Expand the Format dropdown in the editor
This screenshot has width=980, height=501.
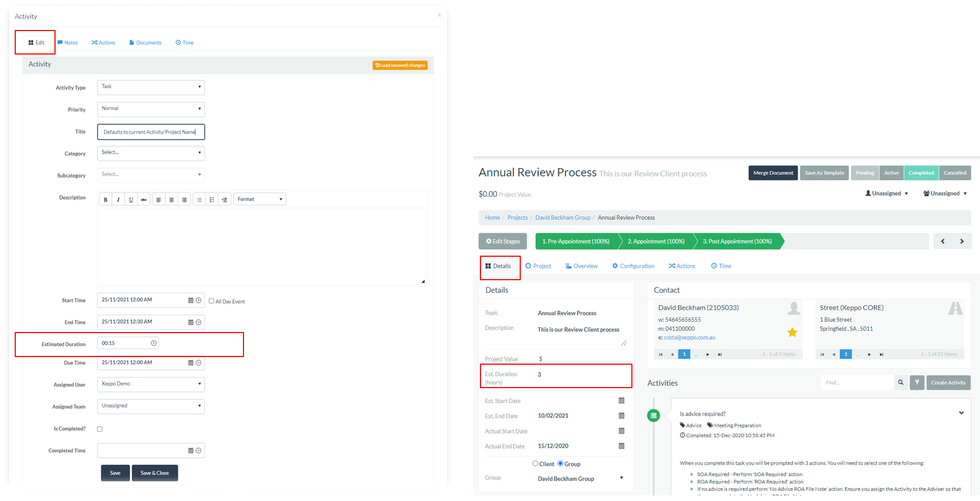259,198
